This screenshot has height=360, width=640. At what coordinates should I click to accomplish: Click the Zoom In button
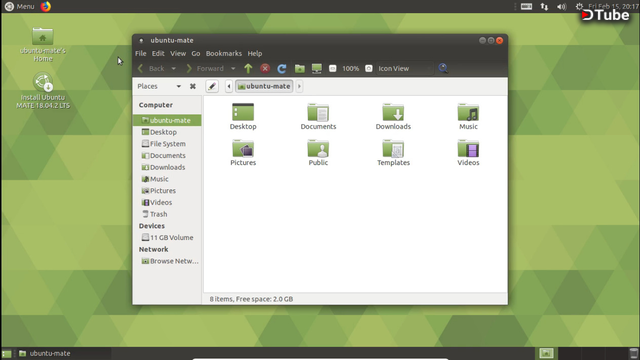(x=369, y=69)
